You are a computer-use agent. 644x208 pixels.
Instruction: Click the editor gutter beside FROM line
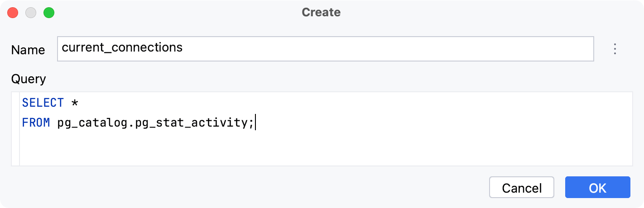(x=15, y=123)
